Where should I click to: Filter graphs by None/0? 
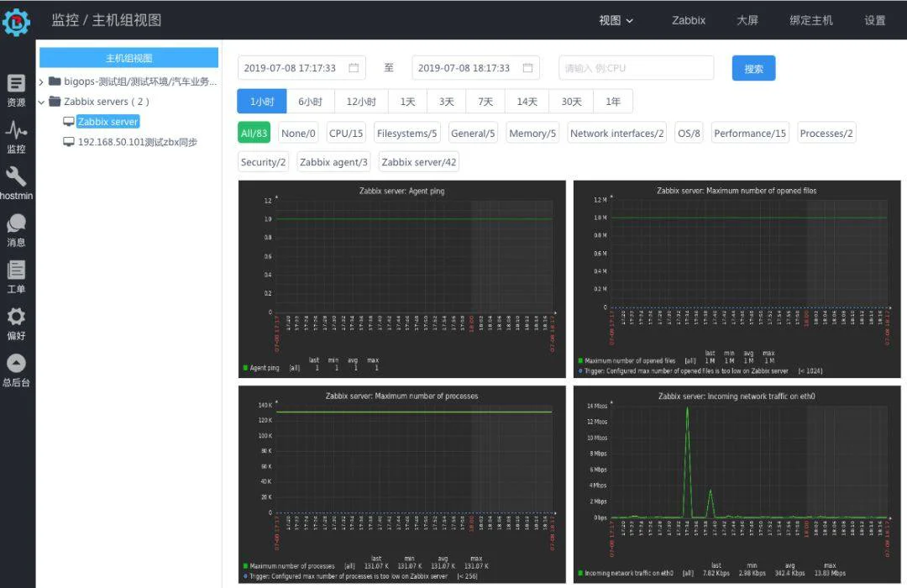click(298, 133)
